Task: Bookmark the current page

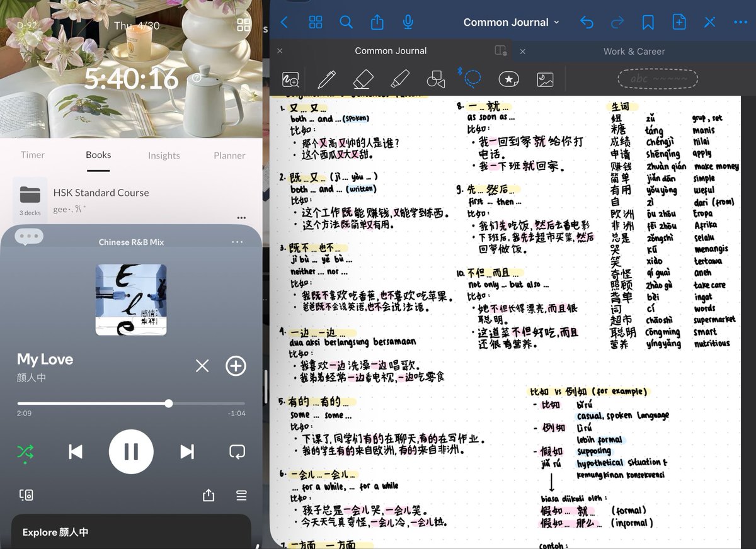Action: (x=648, y=23)
